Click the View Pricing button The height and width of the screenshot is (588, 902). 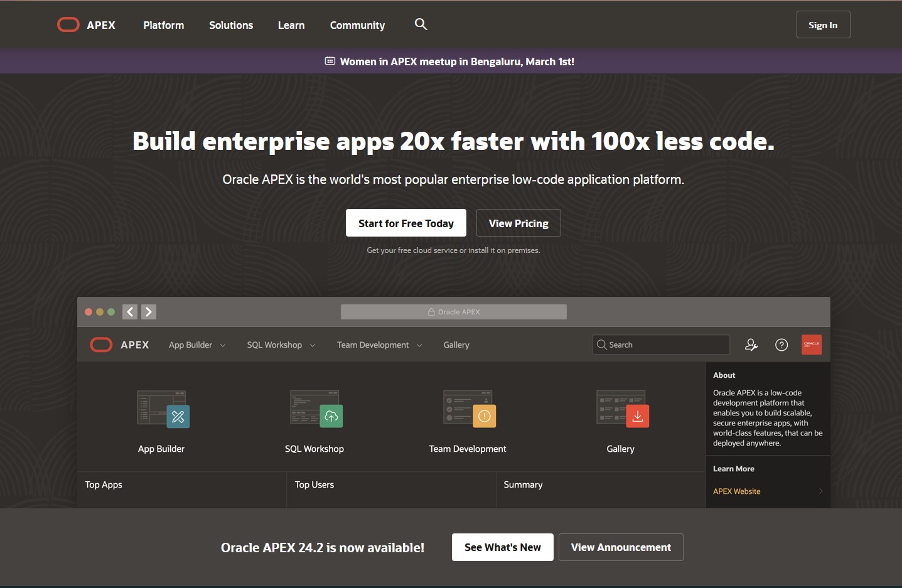click(518, 223)
